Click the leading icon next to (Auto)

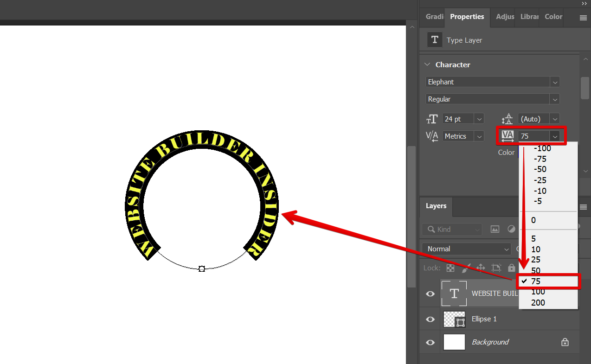tap(507, 119)
